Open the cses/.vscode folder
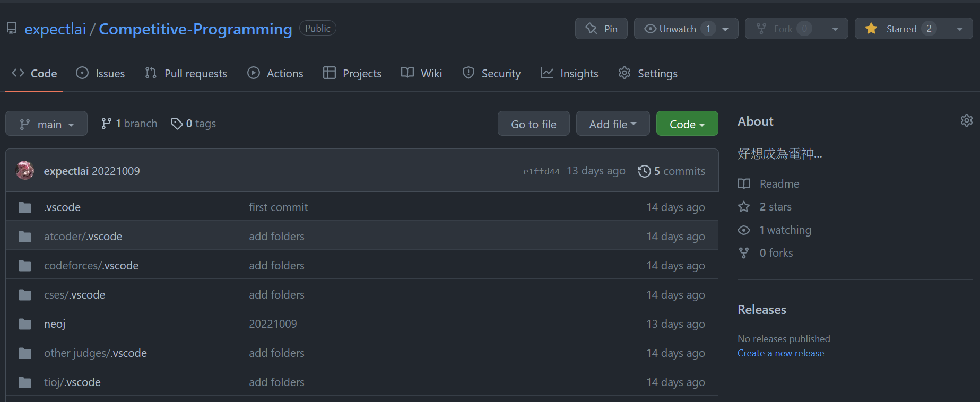Viewport: 980px width, 402px height. point(74,295)
